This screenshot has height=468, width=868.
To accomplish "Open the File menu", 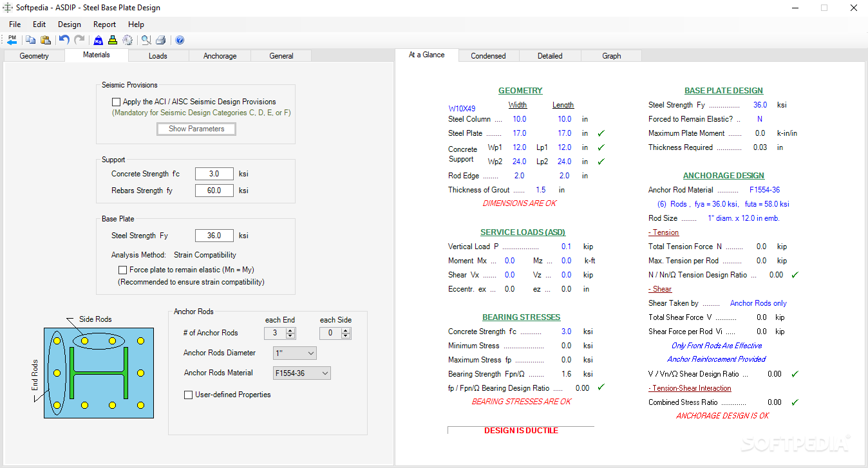I will [15, 24].
